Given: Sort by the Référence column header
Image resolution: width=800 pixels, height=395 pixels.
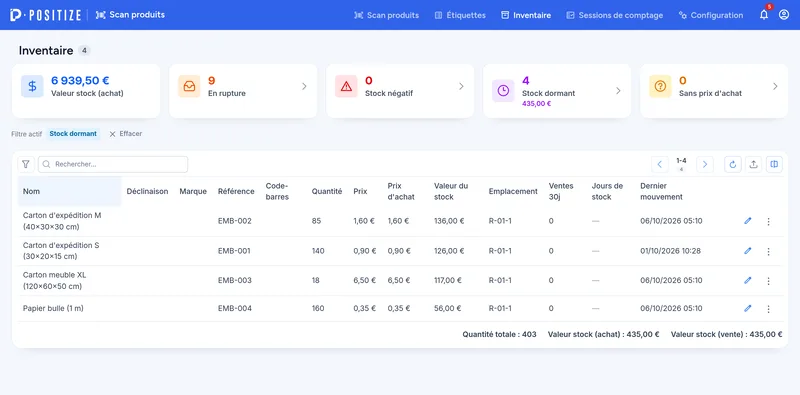Looking at the screenshot, I should point(236,191).
